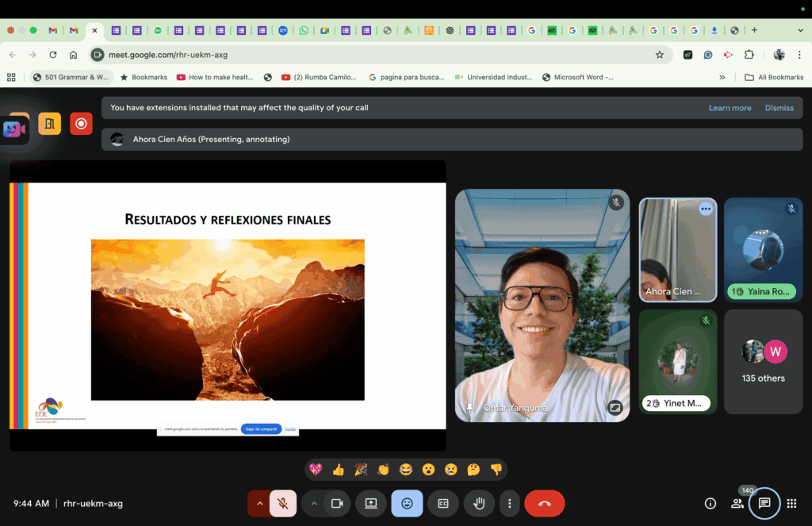This screenshot has width=812, height=526.
Task: Click Learn more in extensions notice
Action: click(x=730, y=108)
